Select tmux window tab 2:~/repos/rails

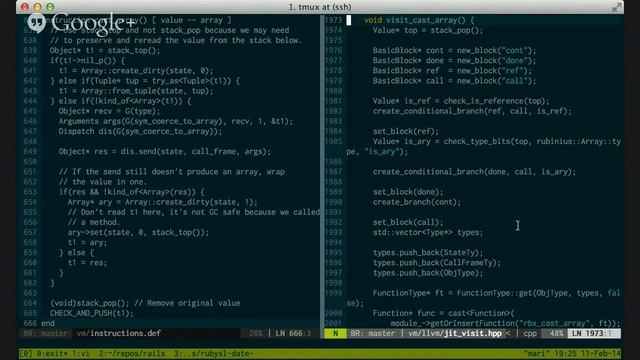click(x=132, y=353)
